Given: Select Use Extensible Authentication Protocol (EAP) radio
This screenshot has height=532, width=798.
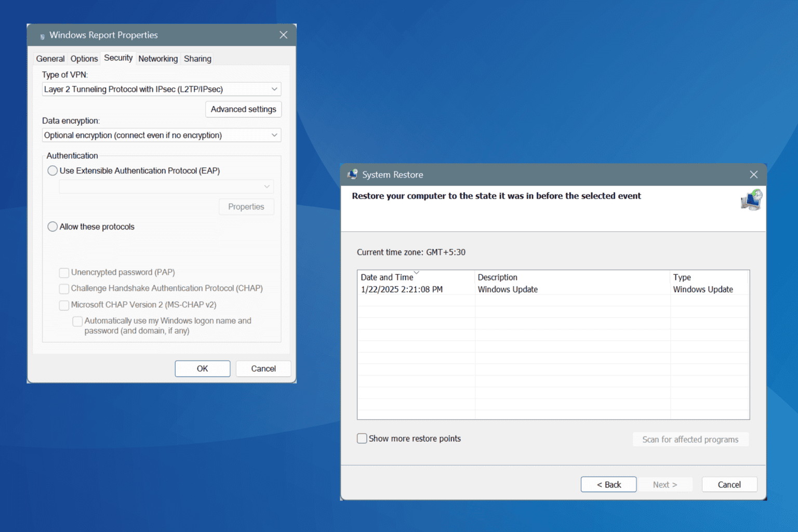Looking at the screenshot, I should 52,170.
